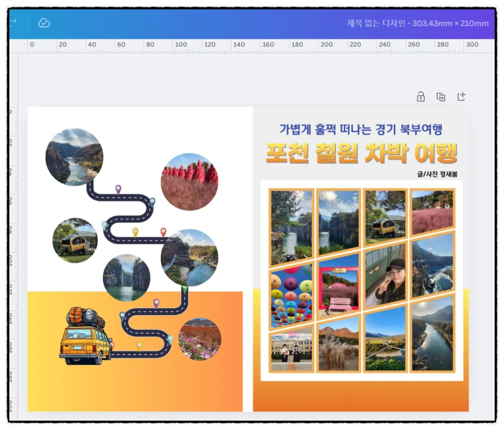Screen dimensions: 504x430
Task: Select the colorful umbrellas grid photo
Action: coord(291,297)
